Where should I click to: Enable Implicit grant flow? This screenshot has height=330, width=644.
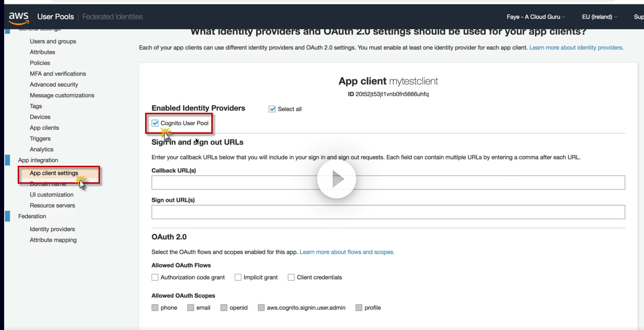click(238, 277)
